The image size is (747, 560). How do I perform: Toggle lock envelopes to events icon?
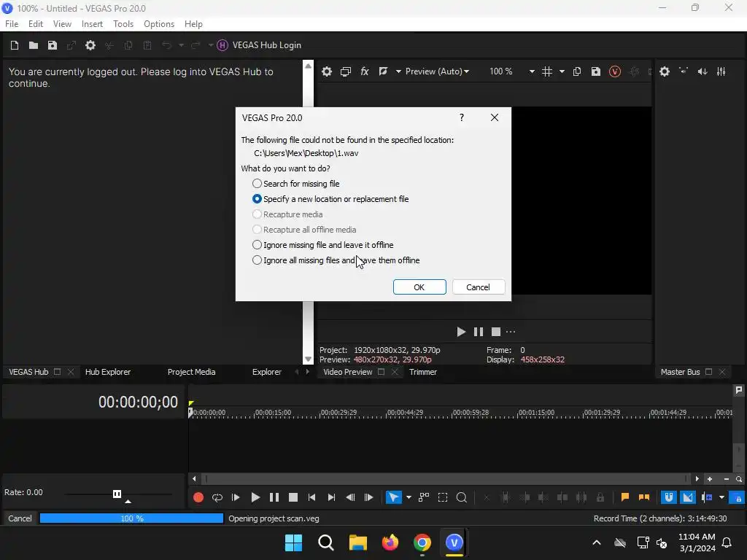tap(738, 497)
